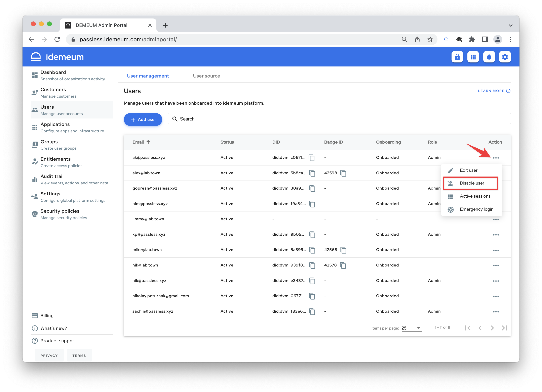
Task: Switch to User source tab
Action: click(x=206, y=76)
